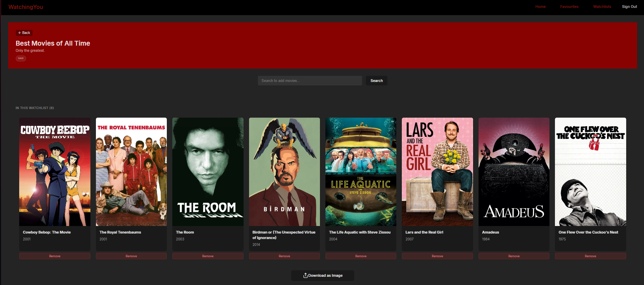Click the year 2003 under The Room
Screen dimensions: 644x285
click(x=180, y=239)
